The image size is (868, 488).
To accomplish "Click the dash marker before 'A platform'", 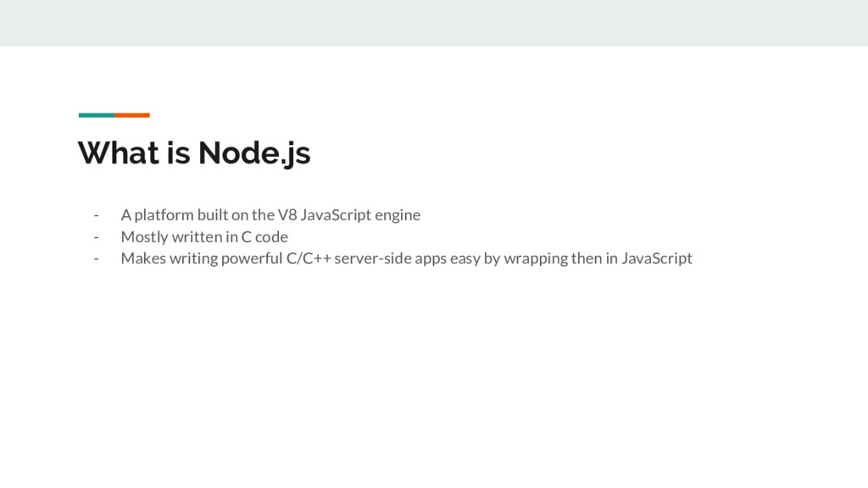I will coord(97,215).
